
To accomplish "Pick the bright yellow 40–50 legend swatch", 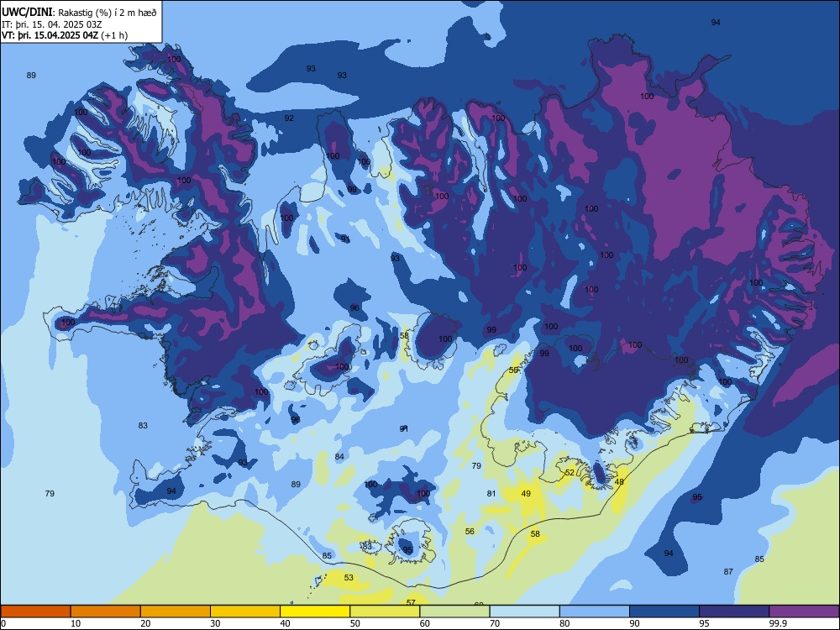I will pyautogui.click(x=315, y=612).
